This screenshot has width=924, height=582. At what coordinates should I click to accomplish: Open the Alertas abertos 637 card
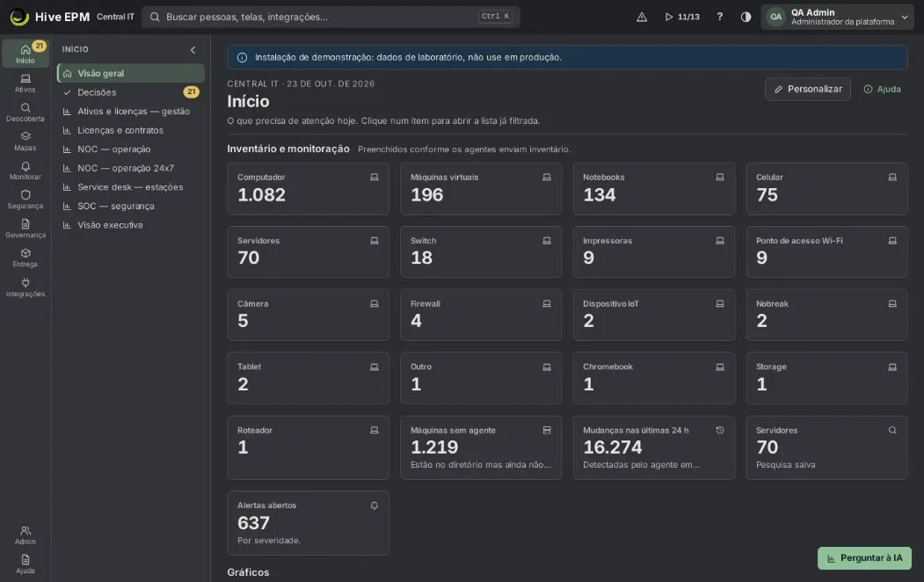coord(309,523)
